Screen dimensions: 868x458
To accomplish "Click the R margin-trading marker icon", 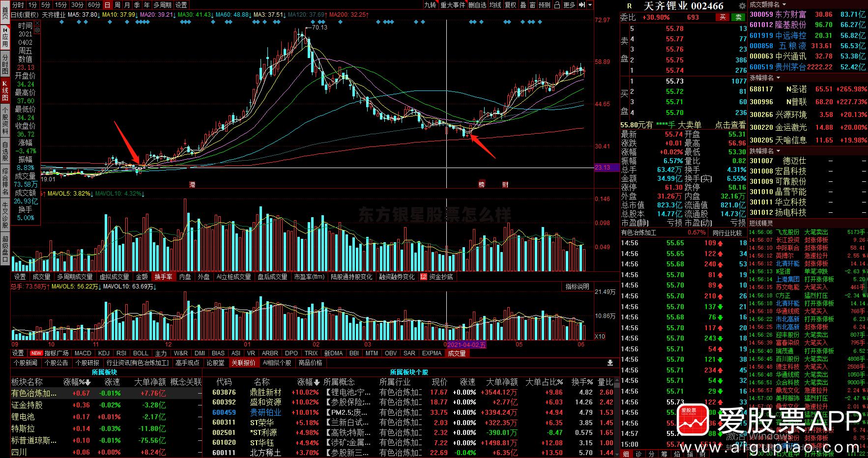I will click(x=629, y=6).
